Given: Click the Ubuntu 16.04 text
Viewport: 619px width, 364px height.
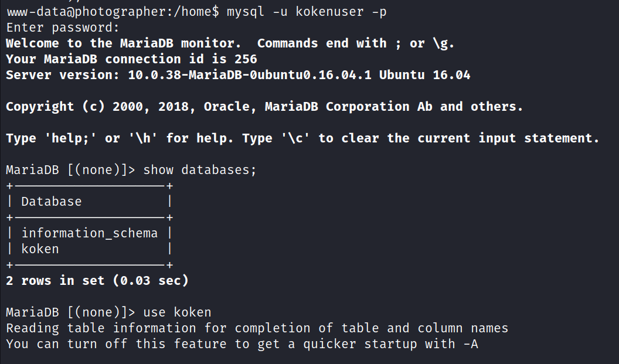Looking at the screenshot, I should point(424,75).
